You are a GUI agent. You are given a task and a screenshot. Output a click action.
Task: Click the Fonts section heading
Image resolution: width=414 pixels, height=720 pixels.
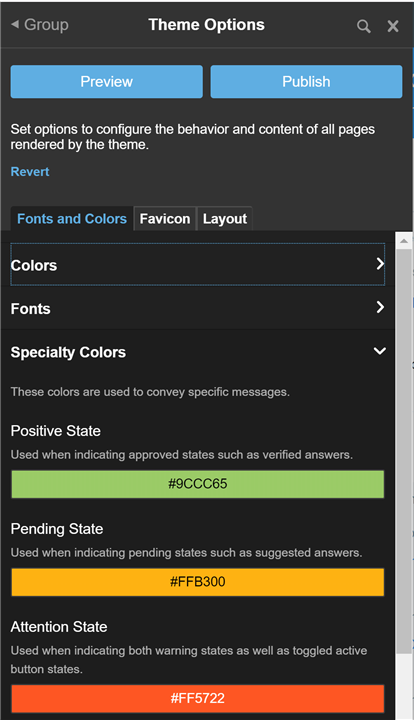click(x=30, y=309)
